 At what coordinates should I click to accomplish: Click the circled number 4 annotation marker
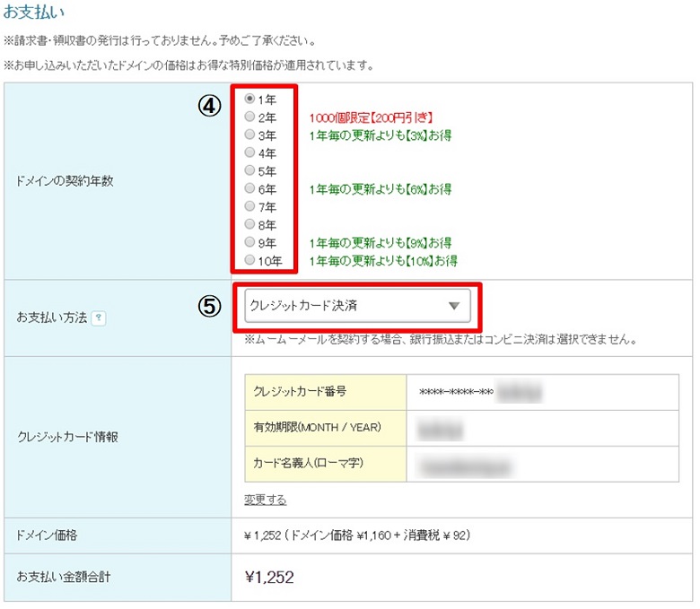click(208, 105)
